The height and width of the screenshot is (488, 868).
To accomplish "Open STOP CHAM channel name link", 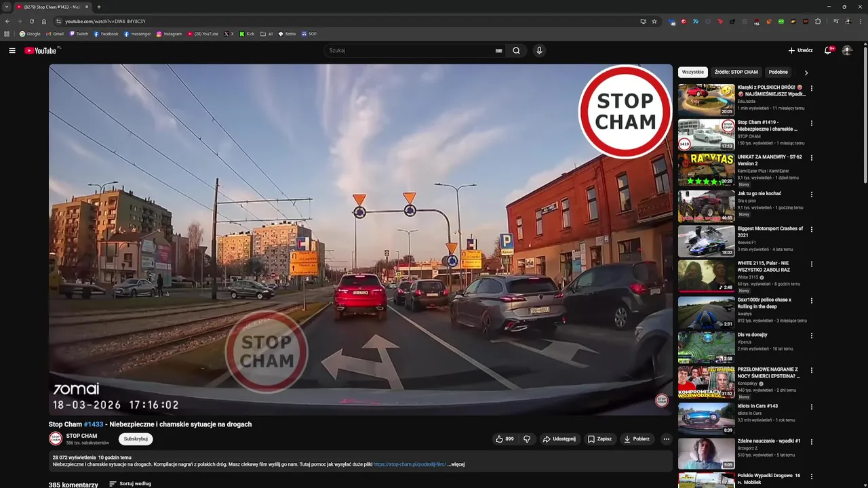I will [x=81, y=436].
